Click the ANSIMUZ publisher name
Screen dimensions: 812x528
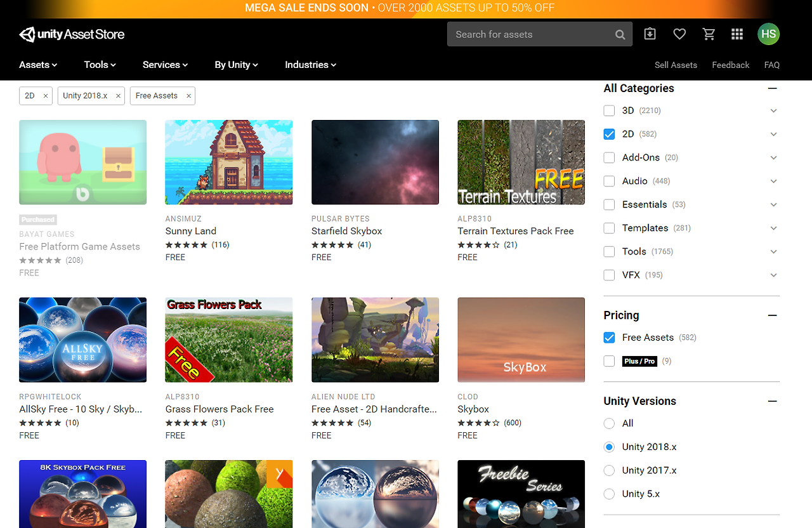click(183, 218)
